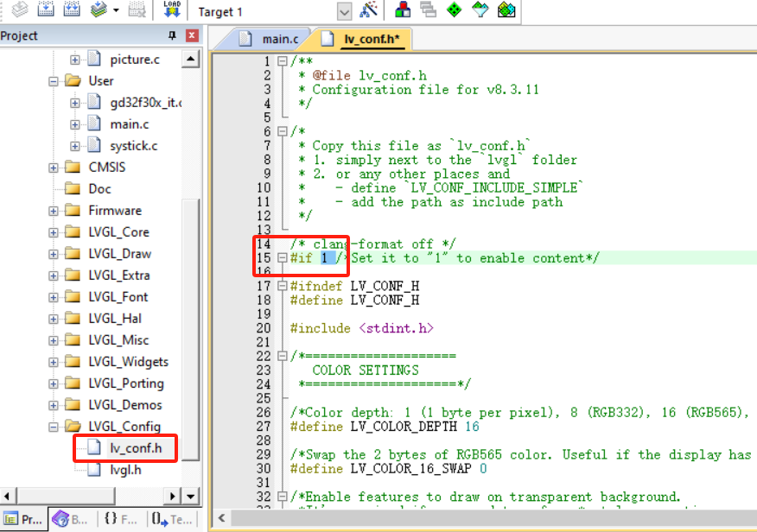Expand the systick.c file node
This screenshot has height=532, width=757.
tap(75, 146)
